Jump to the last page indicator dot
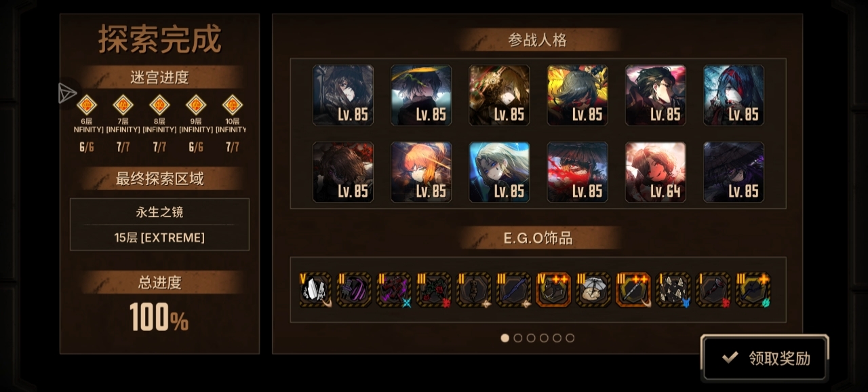Image resolution: width=868 pixels, height=392 pixels. click(570, 338)
